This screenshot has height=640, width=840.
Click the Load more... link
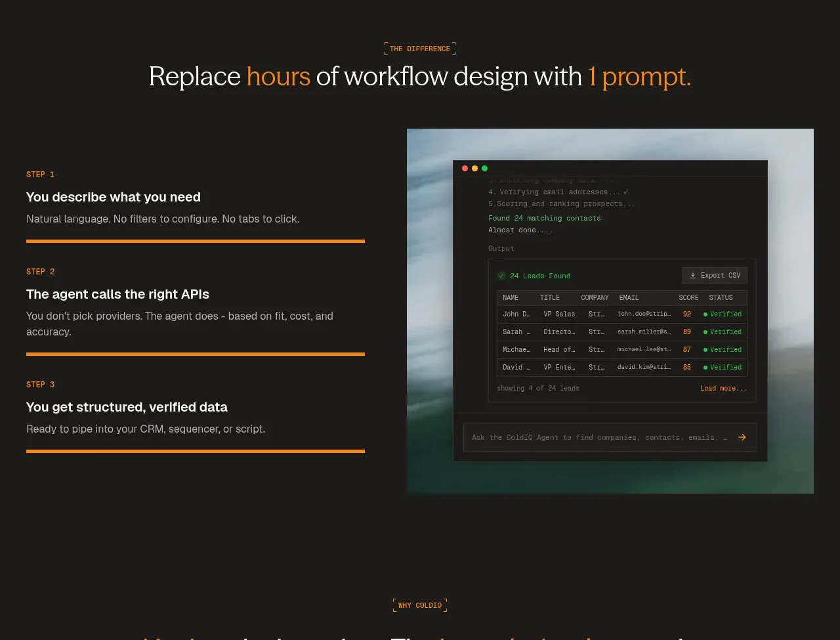(723, 389)
